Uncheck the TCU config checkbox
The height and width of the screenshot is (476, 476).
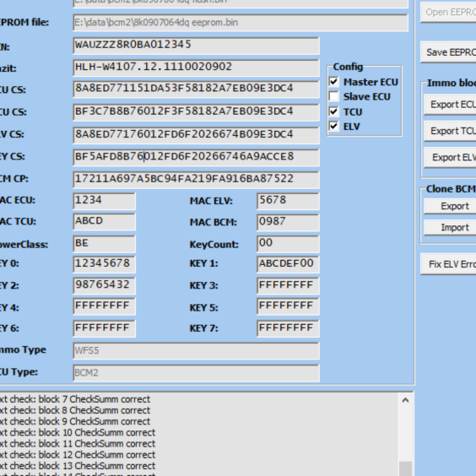tap(333, 111)
